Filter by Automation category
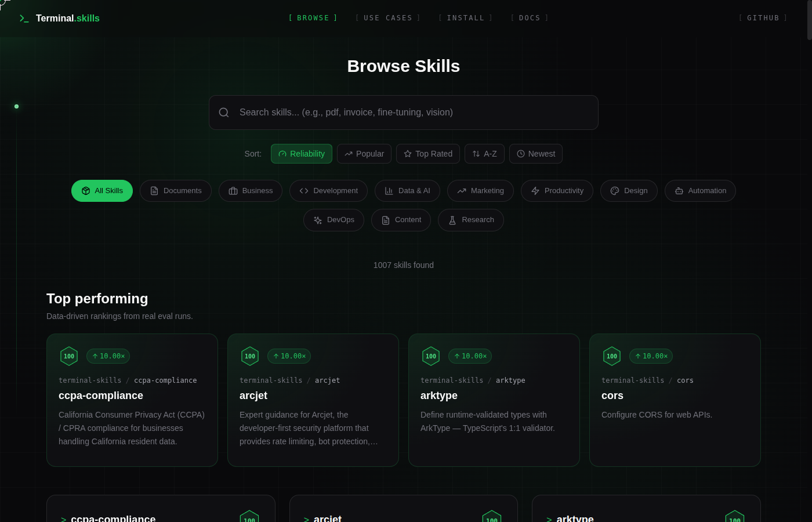 (x=700, y=191)
